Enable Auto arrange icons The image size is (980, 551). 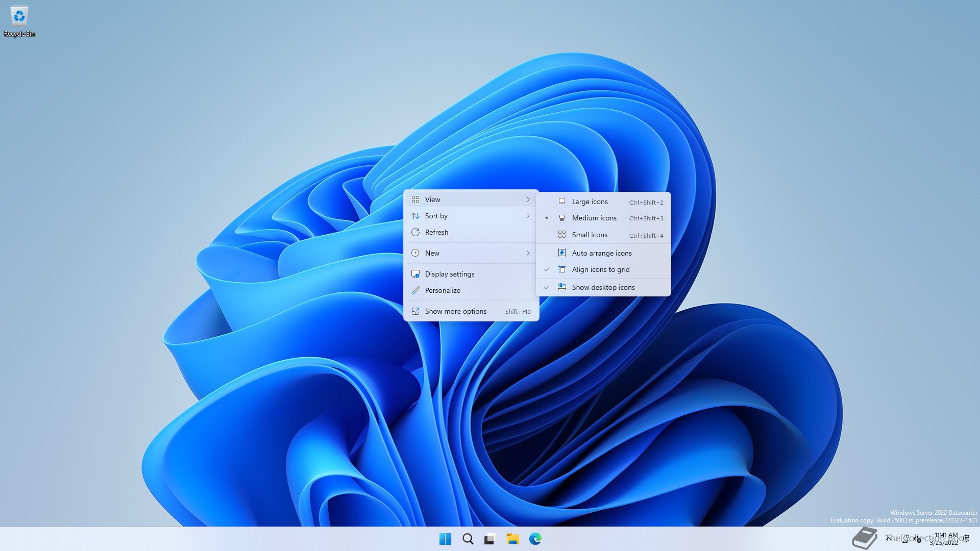click(601, 253)
